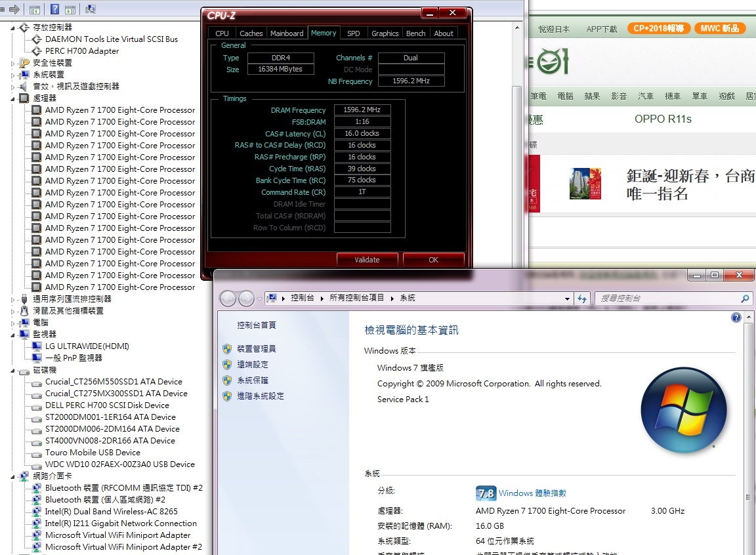Collapse the 處理器 tree node

pyautogui.click(x=13, y=99)
